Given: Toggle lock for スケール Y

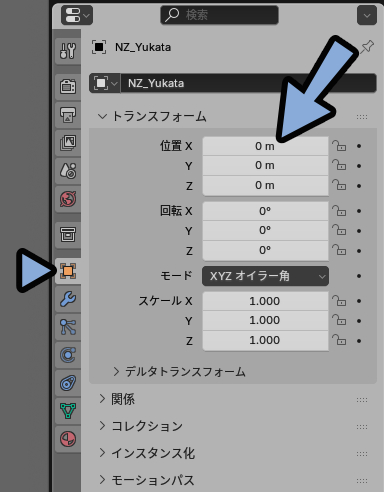Looking at the screenshot, I should tap(339, 320).
